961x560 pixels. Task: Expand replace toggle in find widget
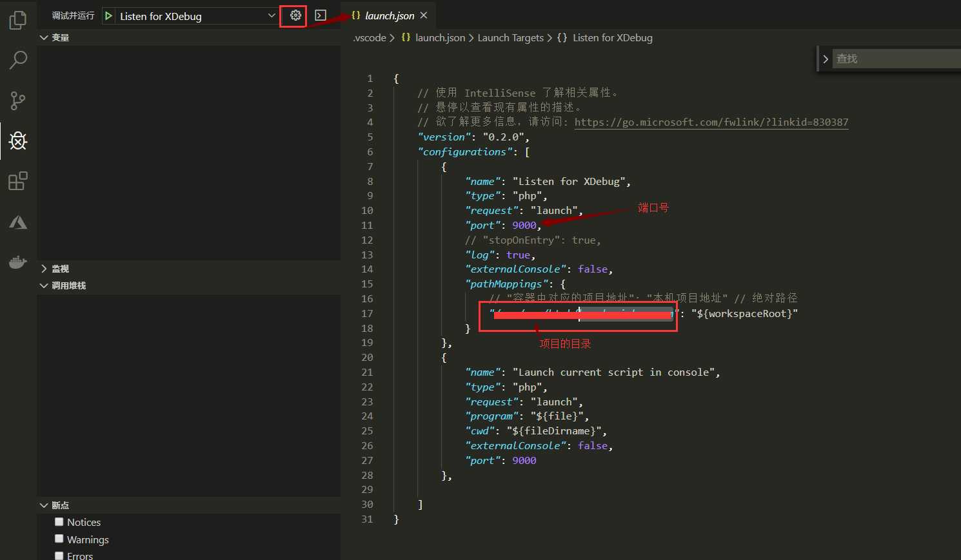click(x=826, y=59)
